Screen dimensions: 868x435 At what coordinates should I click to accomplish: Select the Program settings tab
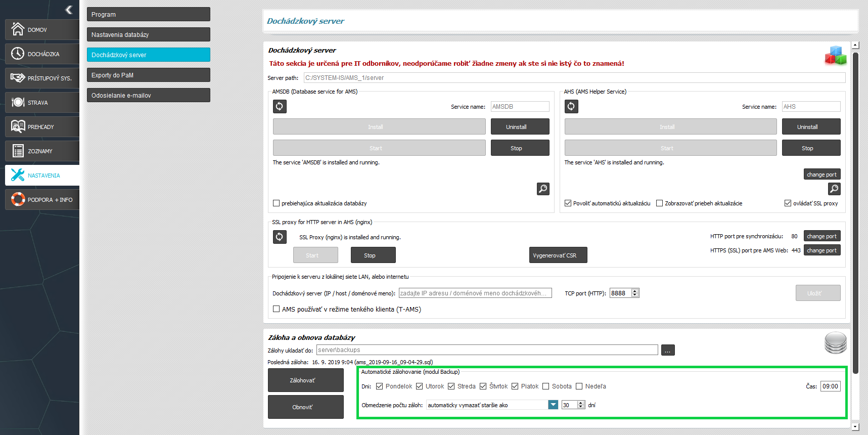point(149,14)
